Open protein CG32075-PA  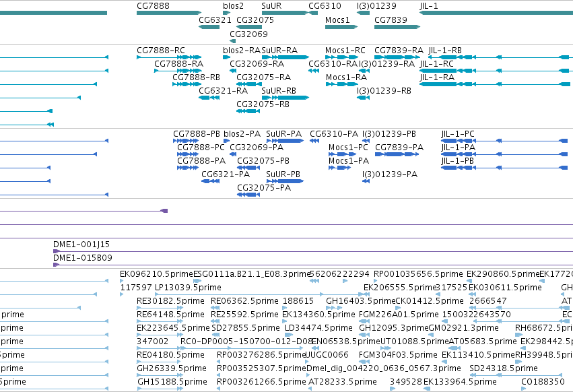tap(264, 189)
